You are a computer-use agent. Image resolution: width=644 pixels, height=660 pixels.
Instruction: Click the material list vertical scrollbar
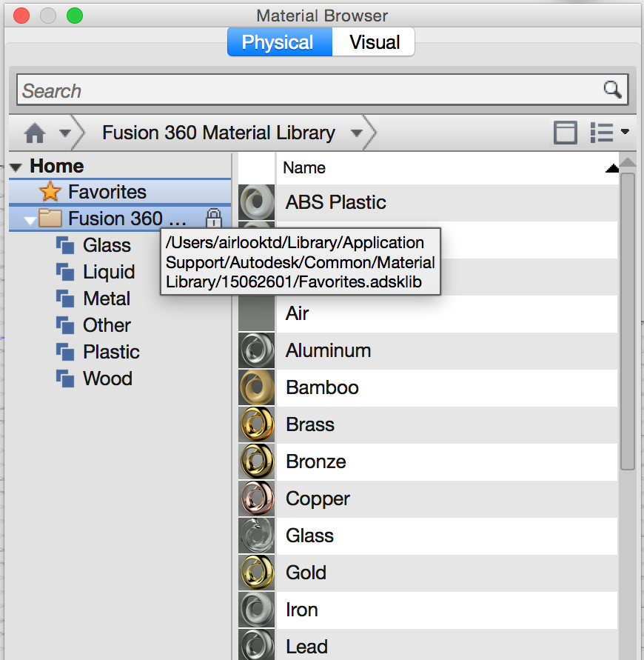pyautogui.click(x=628, y=321)
